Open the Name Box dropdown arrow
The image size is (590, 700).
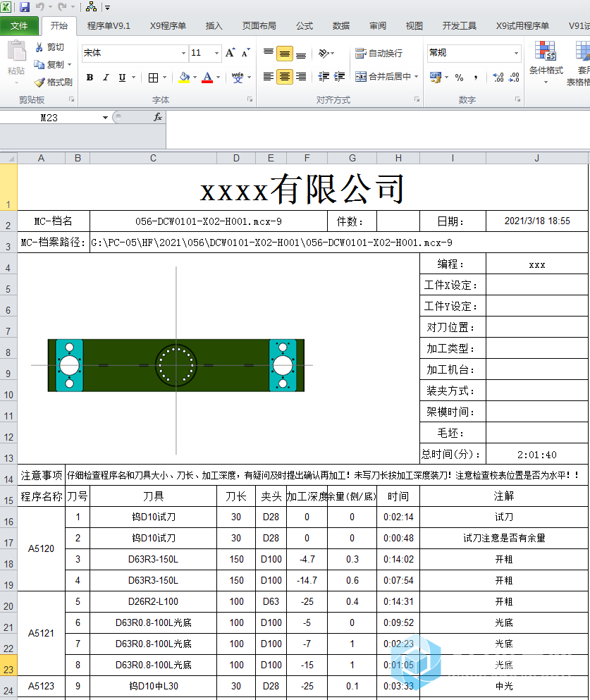[x=105, y=118]
